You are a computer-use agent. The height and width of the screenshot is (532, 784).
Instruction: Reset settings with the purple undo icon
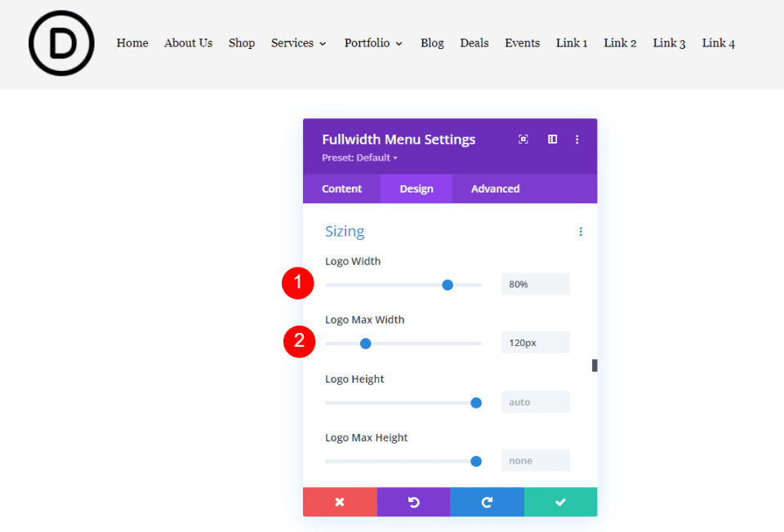point(413,502)
